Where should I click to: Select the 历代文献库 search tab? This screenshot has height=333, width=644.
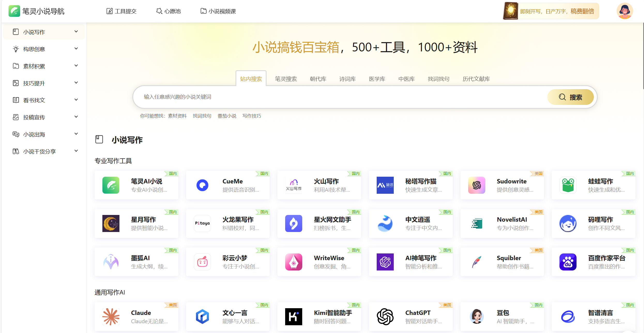(476, 79)
